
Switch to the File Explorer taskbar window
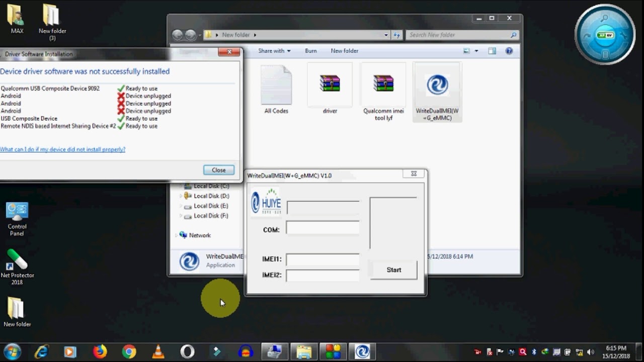304,351
